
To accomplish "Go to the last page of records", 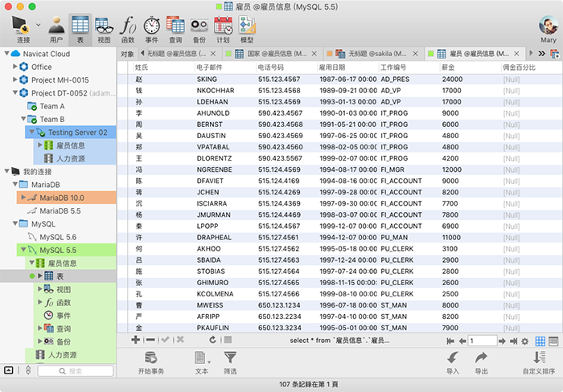I will 514,341.
